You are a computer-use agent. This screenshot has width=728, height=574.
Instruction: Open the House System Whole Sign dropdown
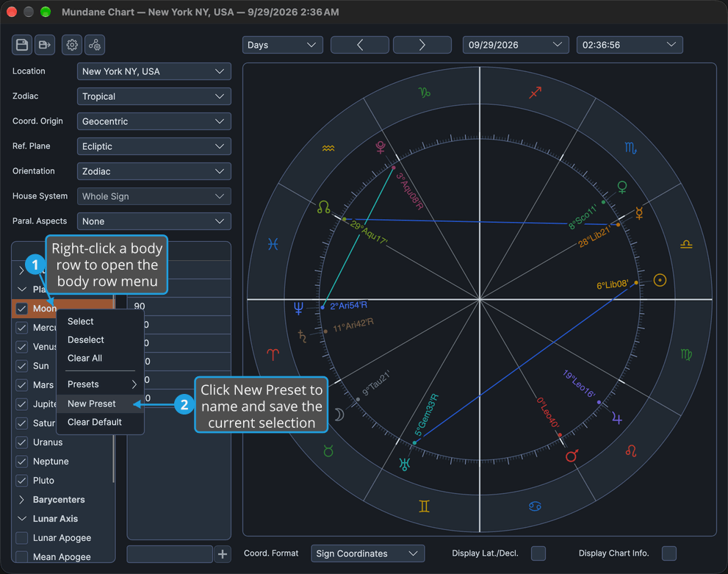click(154, 196)
